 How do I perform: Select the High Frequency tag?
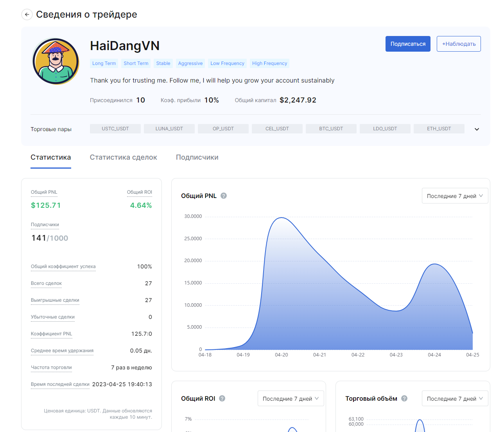click(x=270, y=63)
